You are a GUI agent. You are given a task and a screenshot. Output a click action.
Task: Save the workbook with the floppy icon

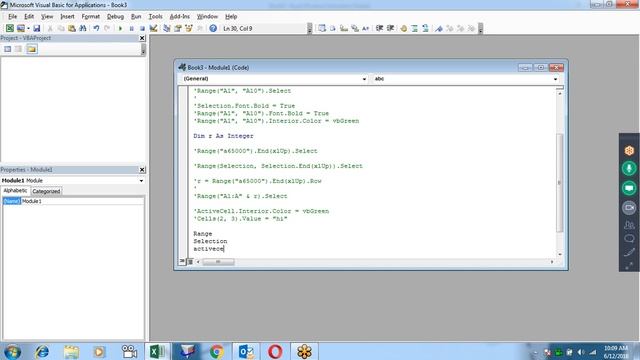pyautogui.click(x=36, y=28)
